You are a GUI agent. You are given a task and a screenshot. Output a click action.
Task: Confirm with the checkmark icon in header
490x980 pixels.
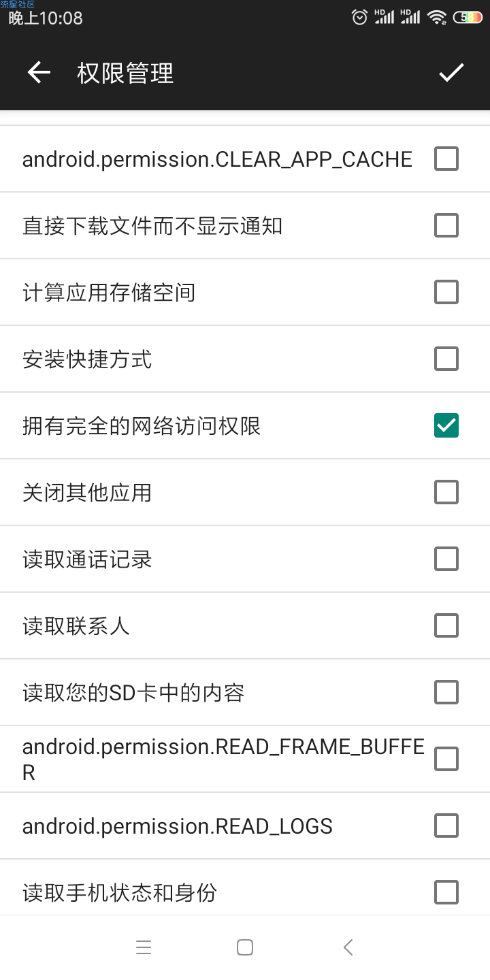451,73
